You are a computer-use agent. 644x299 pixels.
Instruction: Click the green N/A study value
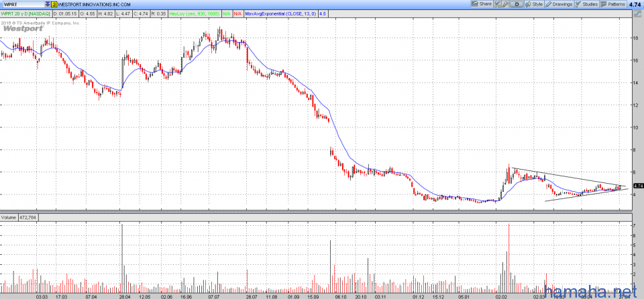226,13
